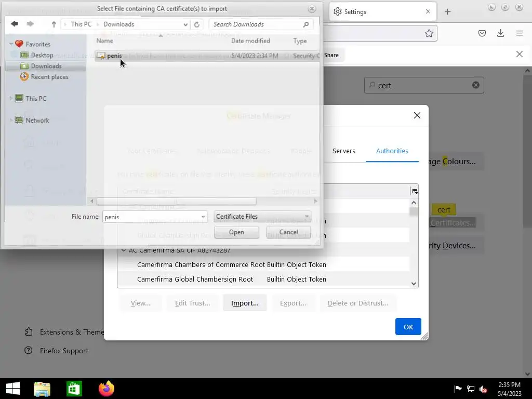Click the View... button

point(140,303)
